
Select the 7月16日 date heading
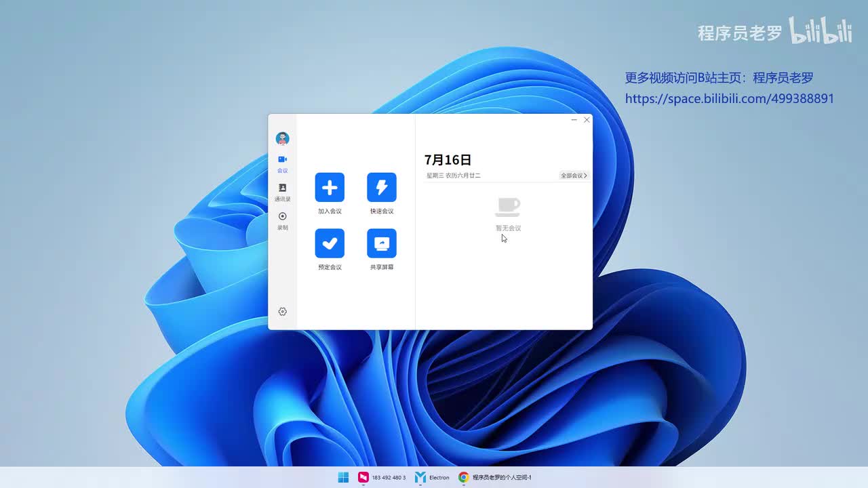pos(448,160)
